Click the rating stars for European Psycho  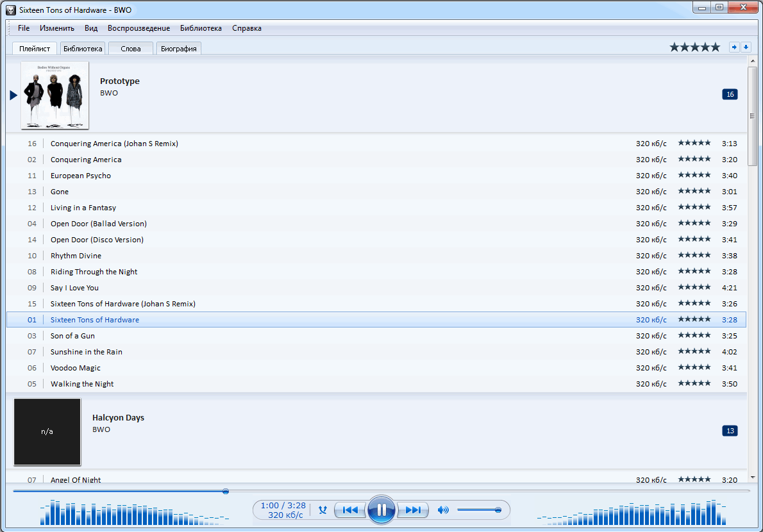pyautogui.click(x=694, y=175)
